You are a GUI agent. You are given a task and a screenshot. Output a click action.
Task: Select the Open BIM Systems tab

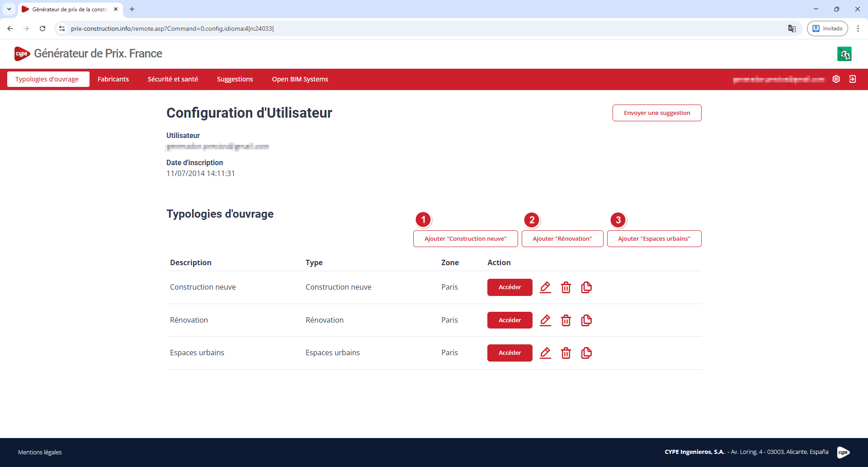300,79
